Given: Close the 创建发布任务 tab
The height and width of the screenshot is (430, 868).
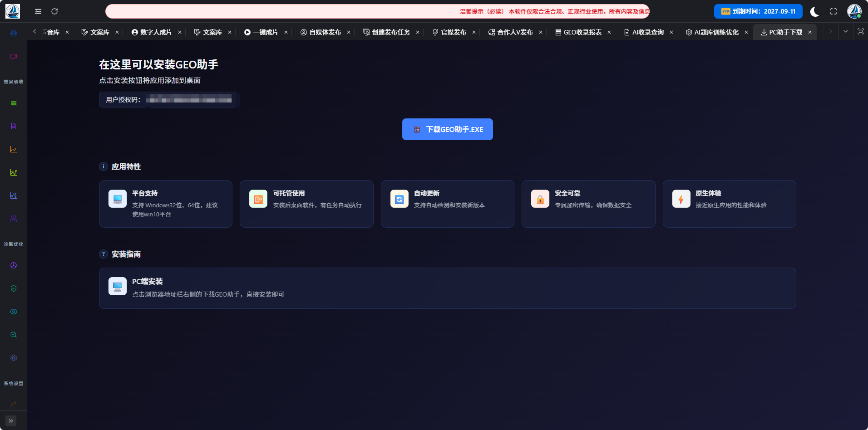Looking at the screenshot, I should tap(417, 32).
